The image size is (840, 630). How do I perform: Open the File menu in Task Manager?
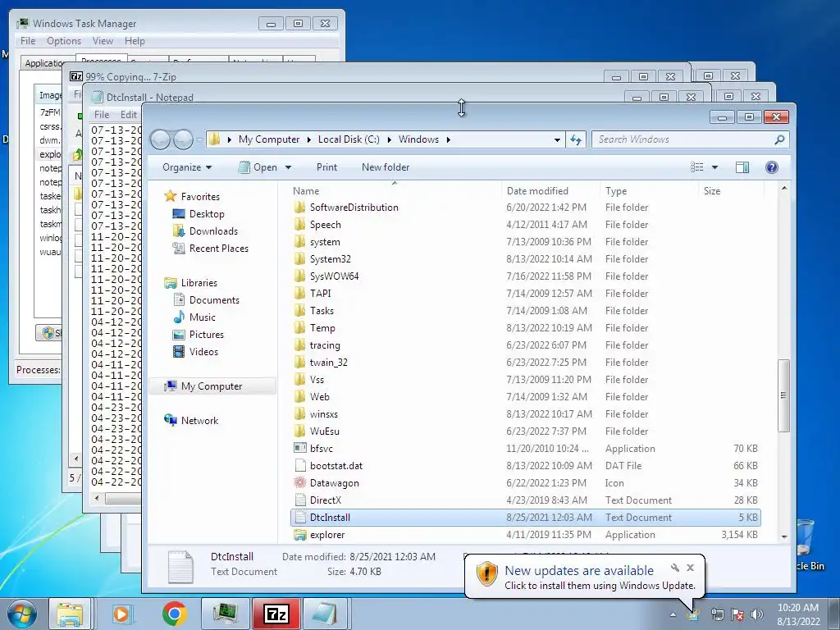[28, 41]
